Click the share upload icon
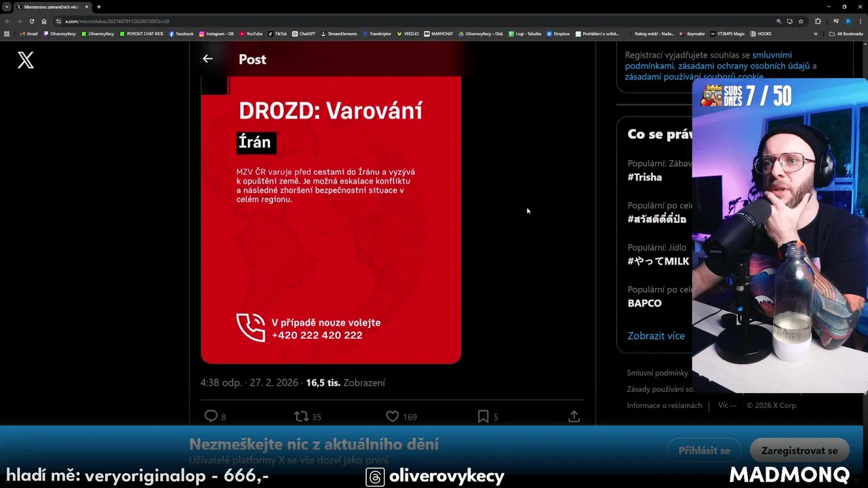This screenshot has height=488, width=868. (x=574, y=416)
